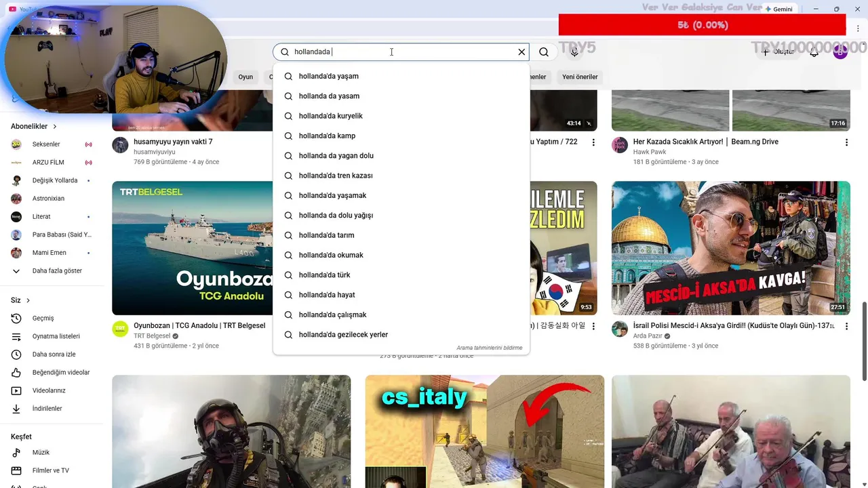Image resolution: width=868 pixels, height=488 pixels.
Task: Pick suggestion hollanda'da tren kazası
Action: point(401,176)
